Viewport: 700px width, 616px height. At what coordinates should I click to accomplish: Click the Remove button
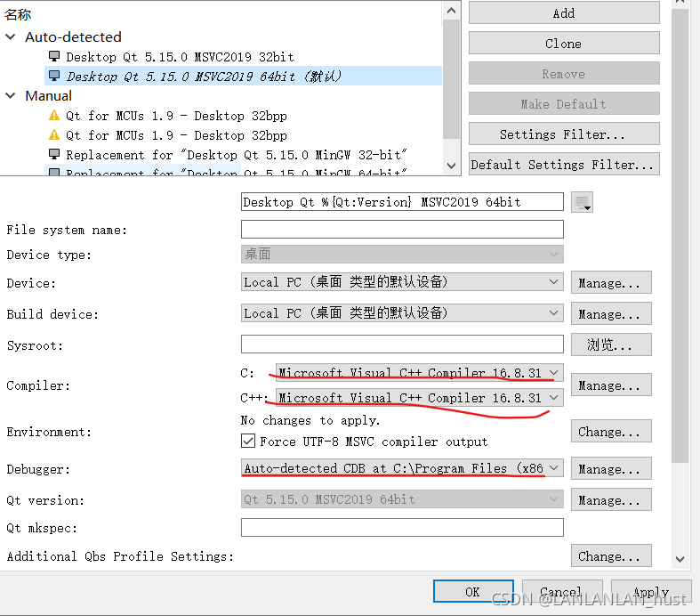tap(564, 74)
